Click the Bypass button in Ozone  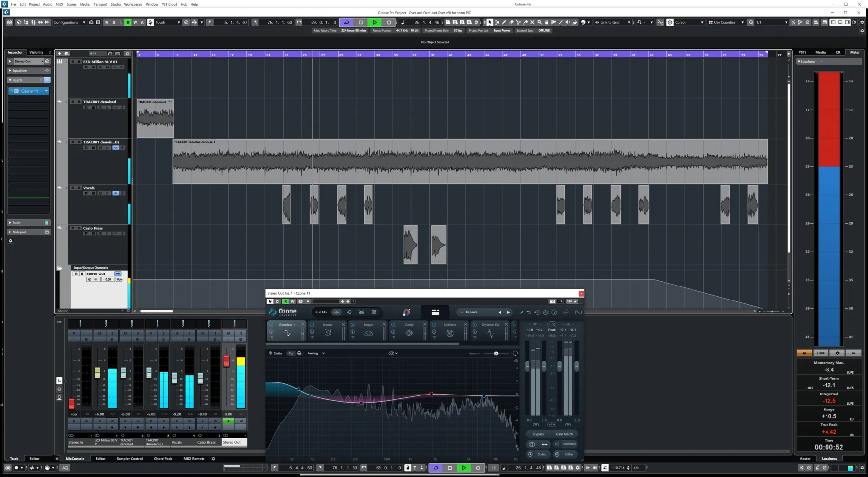click(x=538, y=434)
